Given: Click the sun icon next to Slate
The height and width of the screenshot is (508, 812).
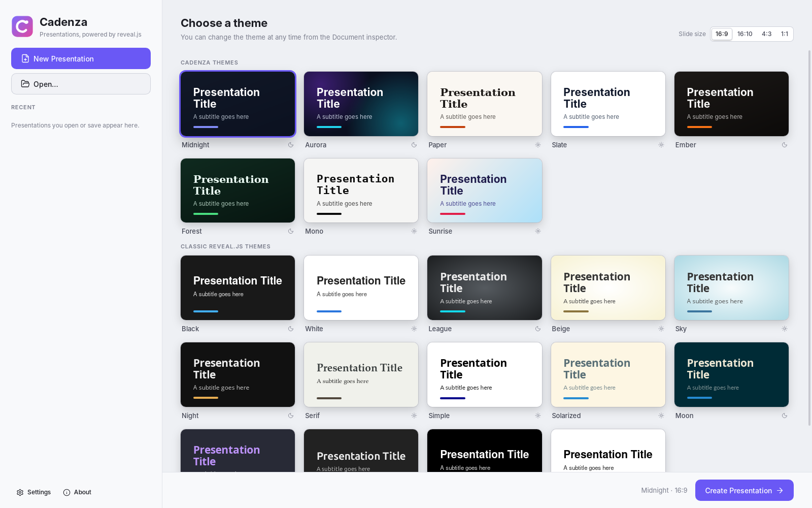Looking at the screenshot, I should tap(661, 145).
